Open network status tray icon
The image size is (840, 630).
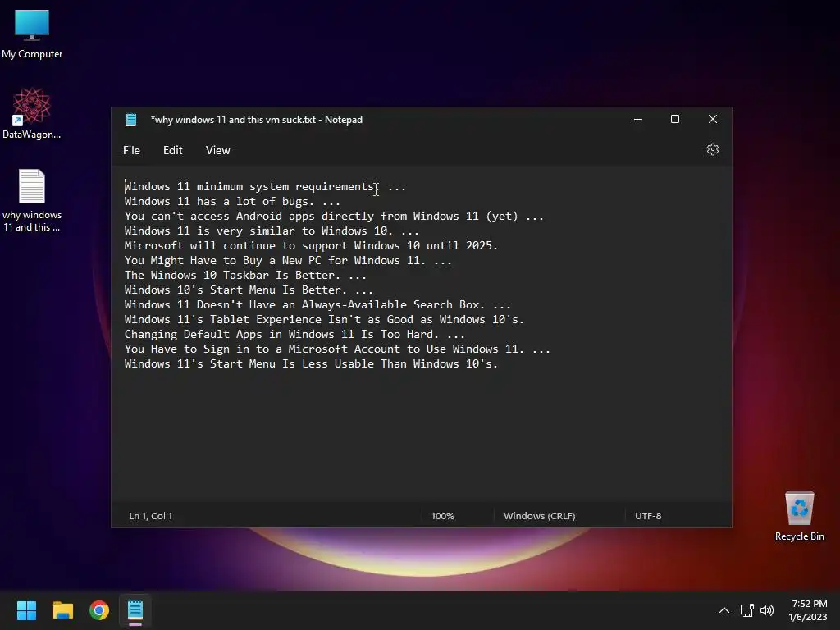(746, 610)
